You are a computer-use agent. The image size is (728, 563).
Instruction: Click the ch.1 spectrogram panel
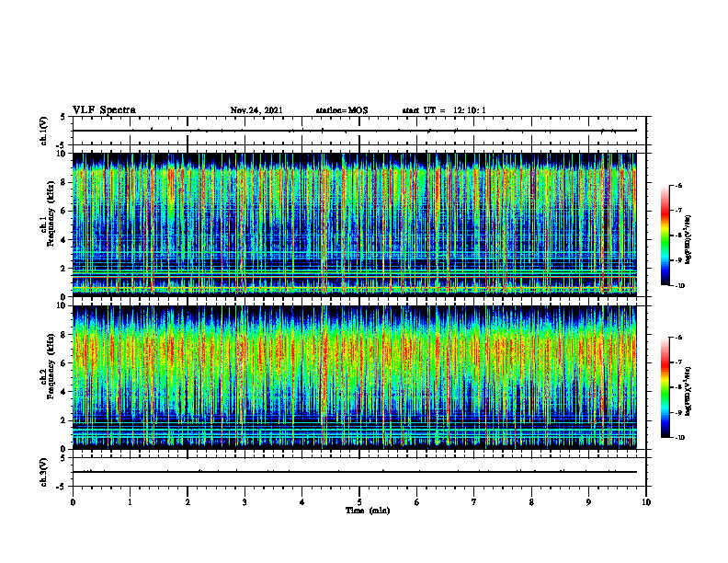(x=354, y=224)
